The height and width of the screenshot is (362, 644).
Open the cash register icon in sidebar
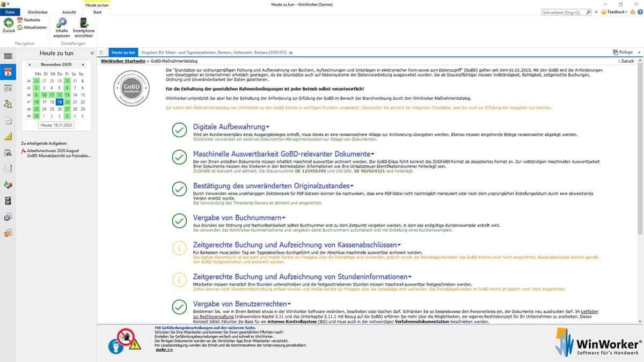[x=8, y=153]
